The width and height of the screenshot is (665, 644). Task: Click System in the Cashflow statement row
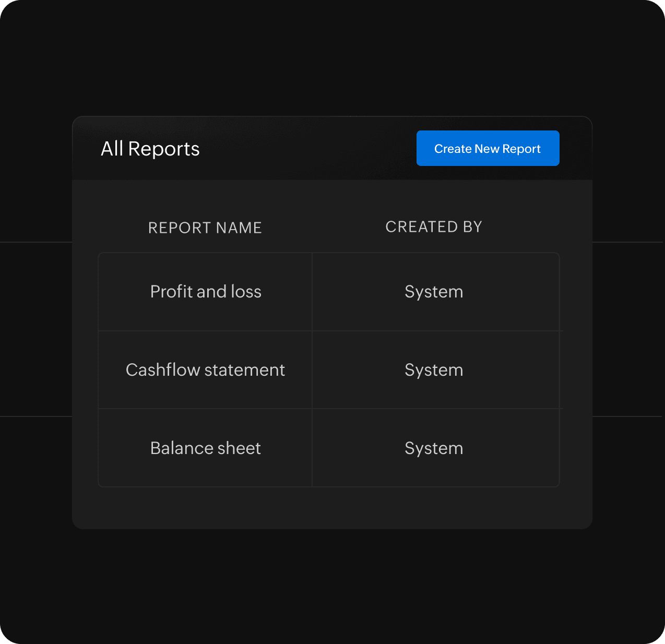coord(434,370)
